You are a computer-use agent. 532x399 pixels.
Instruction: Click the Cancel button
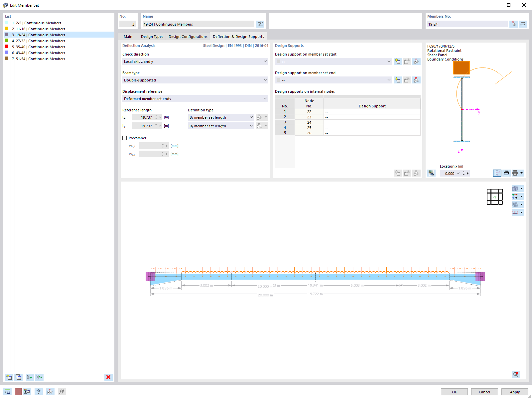pos(484,392)
